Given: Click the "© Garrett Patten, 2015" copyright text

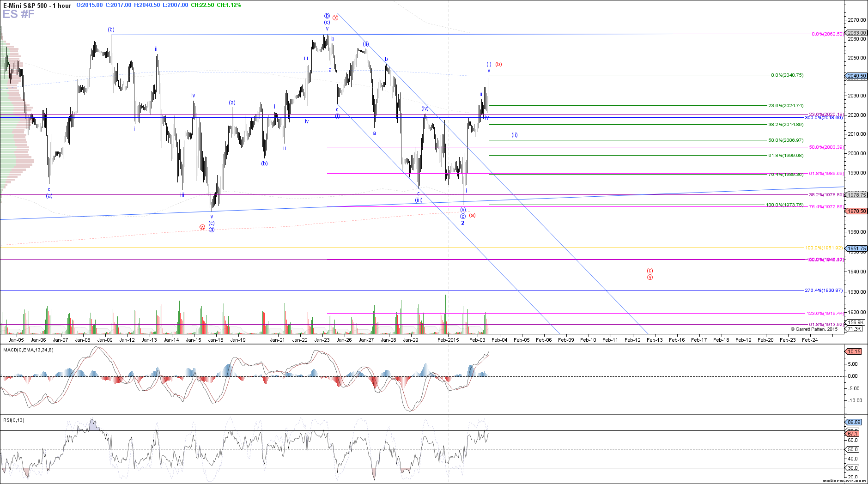Looking at the screenshot, I should click(x=814, y=329).
